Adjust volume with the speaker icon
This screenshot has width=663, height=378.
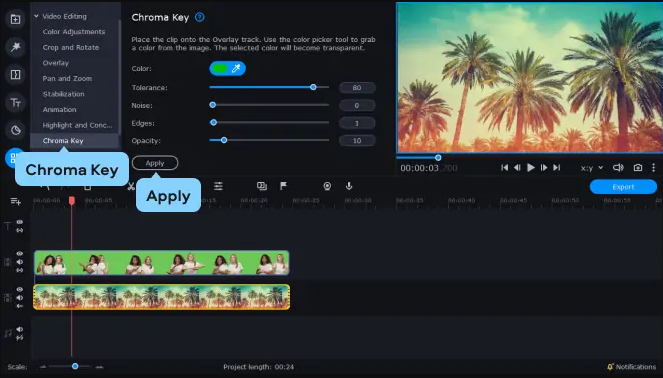point(618,168)
